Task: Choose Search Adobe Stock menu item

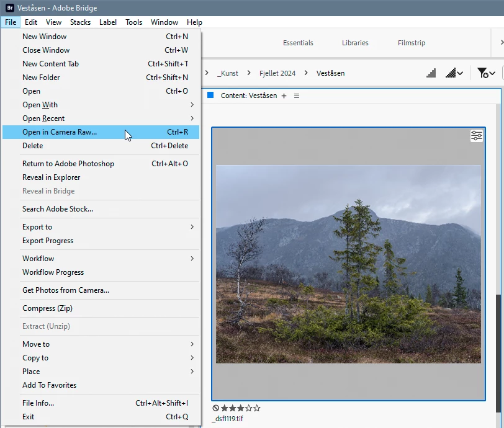Action: tap(101, 209)
